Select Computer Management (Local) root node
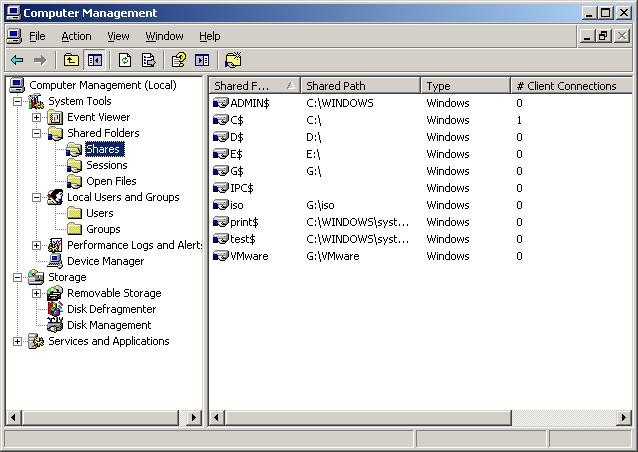The image size is (638, 452). 103,85
